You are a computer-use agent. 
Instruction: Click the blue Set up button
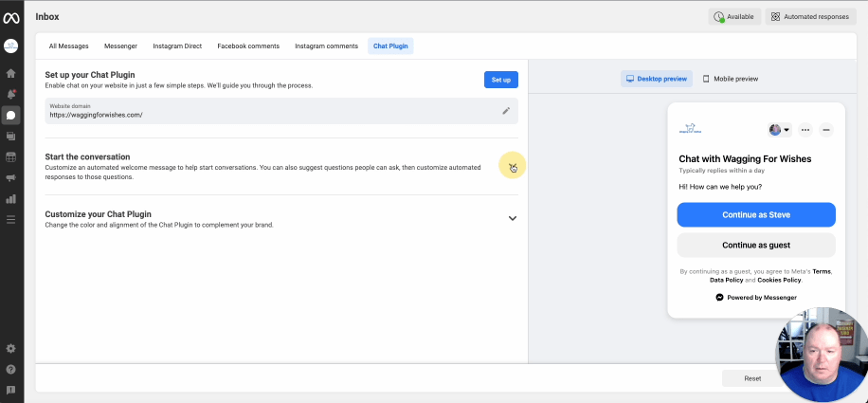(501, 80)
